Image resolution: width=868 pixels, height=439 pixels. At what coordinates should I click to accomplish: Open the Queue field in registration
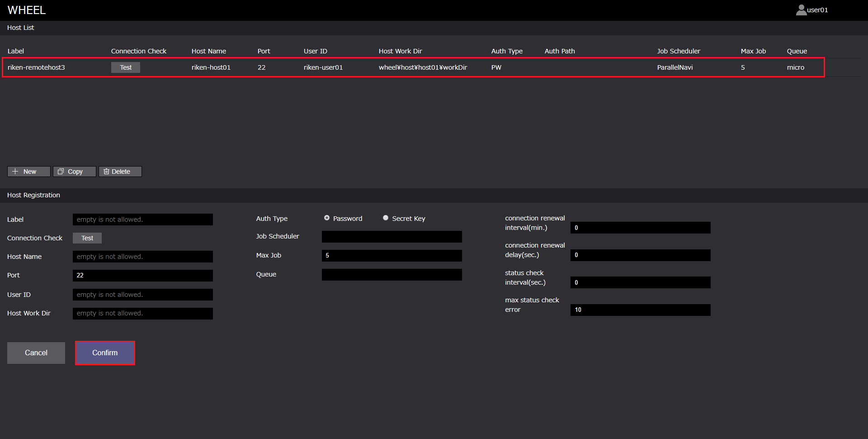(392, 275)
